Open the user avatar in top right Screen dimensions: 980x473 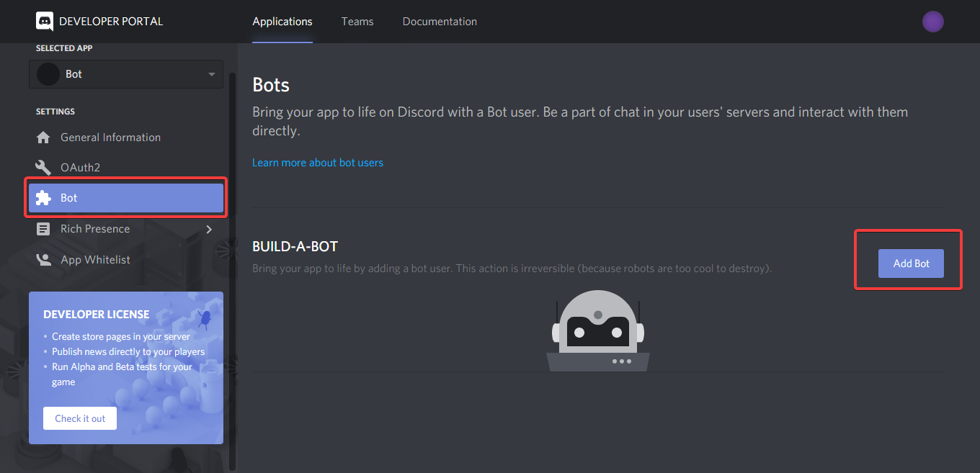pyautogui.click(x=933, y=22)
